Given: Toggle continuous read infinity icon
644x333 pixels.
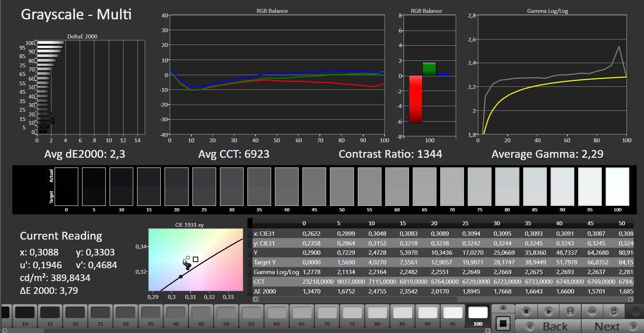Looking at the screenshot, I should (x=592, y=311).
